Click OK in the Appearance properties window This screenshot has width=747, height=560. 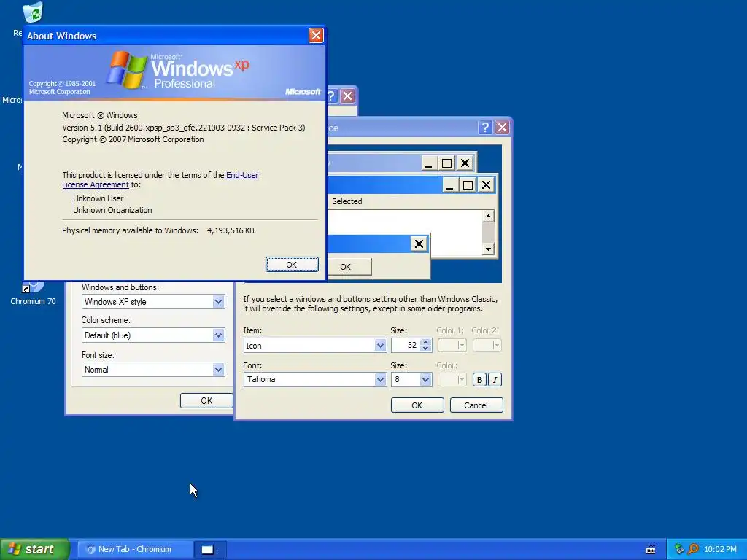pos(206,401)
